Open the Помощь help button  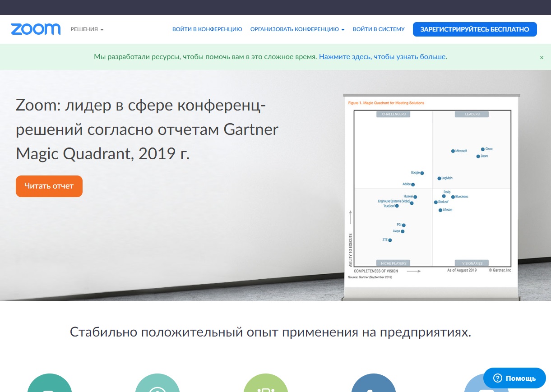[514, 378]
